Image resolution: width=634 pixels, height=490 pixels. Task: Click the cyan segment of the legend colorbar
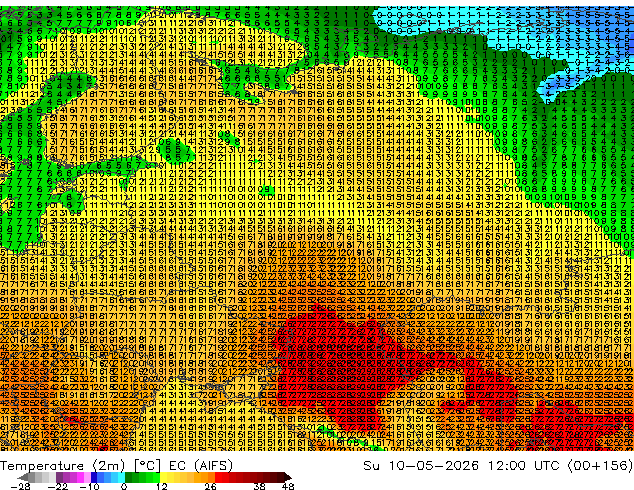[121, 477]
